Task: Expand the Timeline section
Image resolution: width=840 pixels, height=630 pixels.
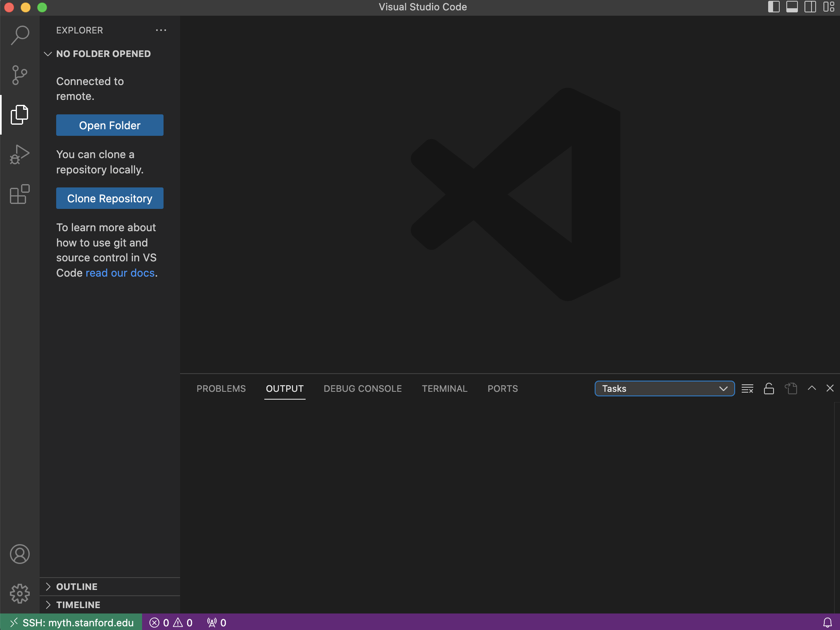Action: 110,605
